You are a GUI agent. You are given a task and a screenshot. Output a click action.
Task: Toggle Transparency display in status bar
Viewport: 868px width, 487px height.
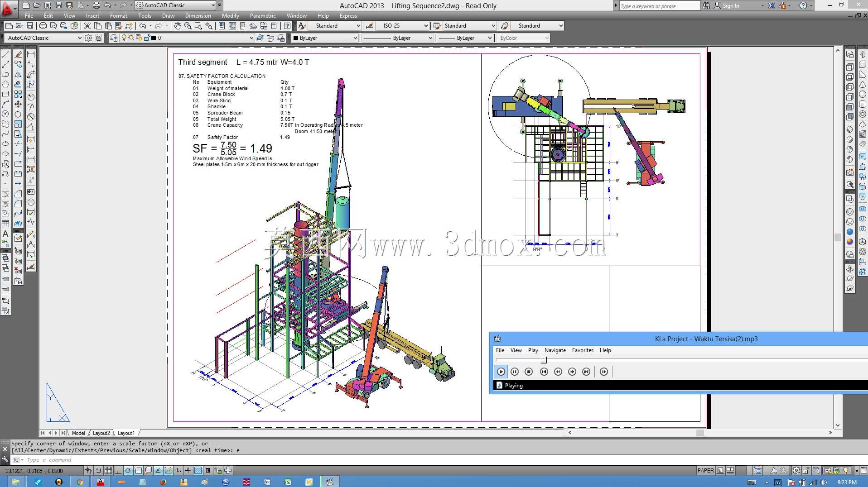(198, 471)
